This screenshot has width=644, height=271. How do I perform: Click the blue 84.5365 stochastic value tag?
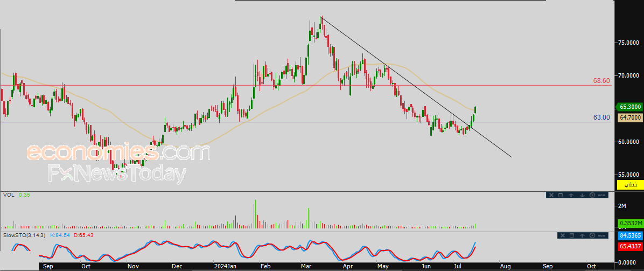tap(629, 235)
